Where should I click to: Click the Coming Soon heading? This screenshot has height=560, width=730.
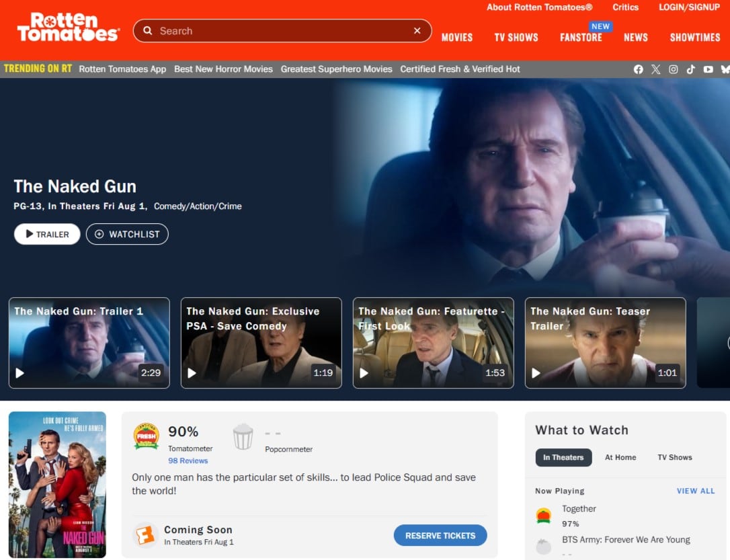(198, 530)
